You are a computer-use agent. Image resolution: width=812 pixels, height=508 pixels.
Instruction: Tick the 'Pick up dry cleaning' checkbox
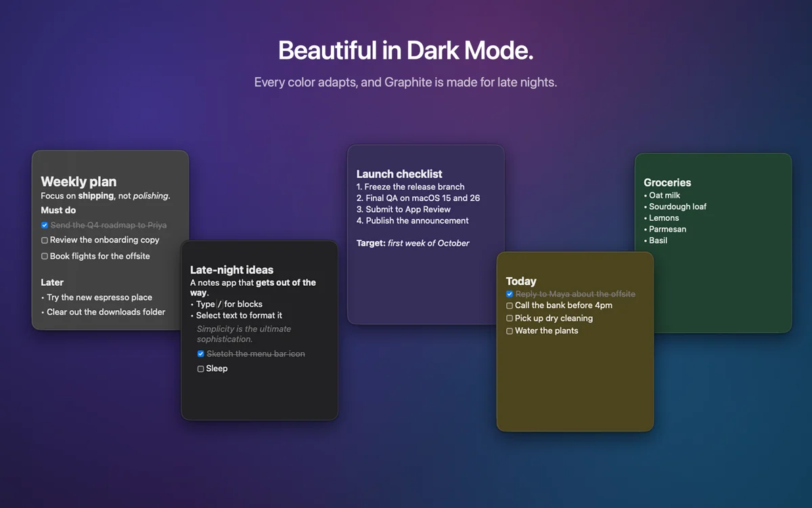pos(510,318)
